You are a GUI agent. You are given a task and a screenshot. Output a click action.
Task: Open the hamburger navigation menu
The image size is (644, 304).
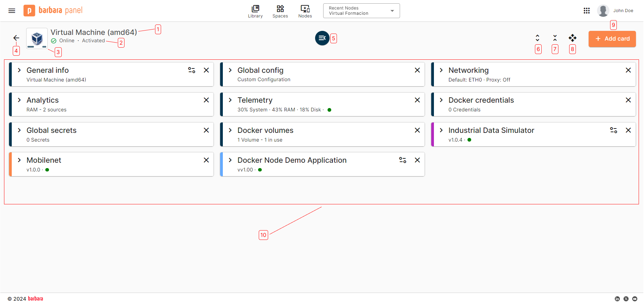(11, 10)
